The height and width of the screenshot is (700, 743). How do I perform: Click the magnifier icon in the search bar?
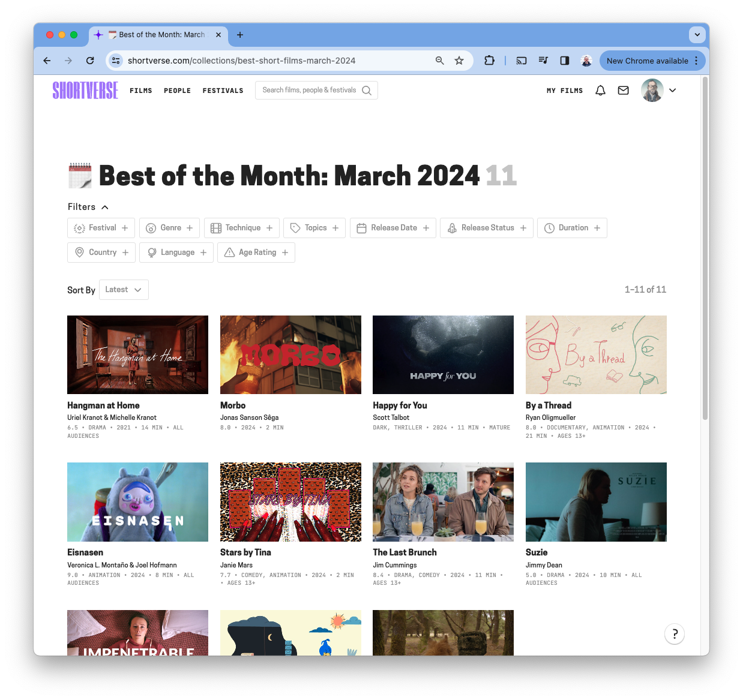367,90
